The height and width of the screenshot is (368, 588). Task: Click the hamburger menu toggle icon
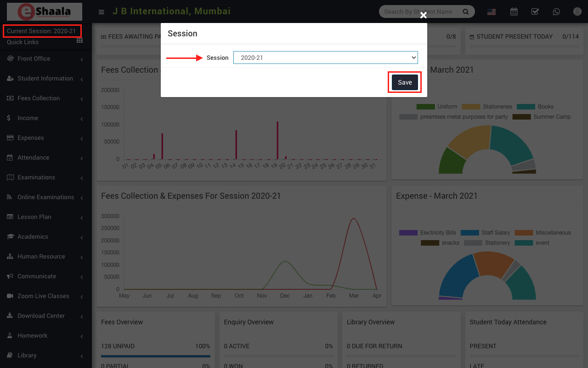pyautogui.click(x=102, y=12)
